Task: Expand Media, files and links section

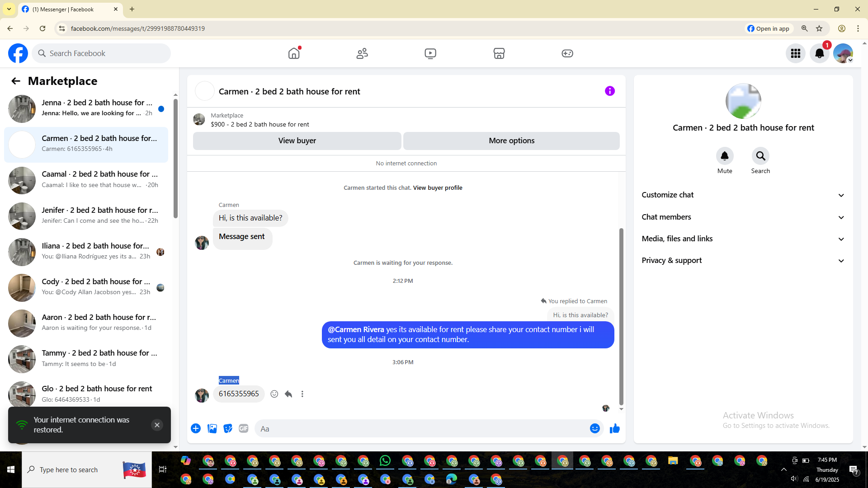Action: coord(743,239)
